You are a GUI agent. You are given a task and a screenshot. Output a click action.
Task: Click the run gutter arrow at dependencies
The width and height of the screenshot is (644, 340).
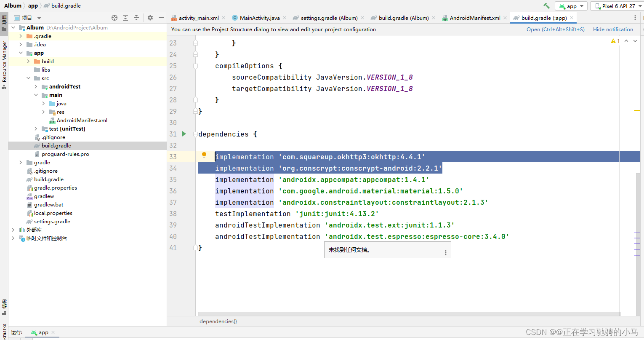184,134
